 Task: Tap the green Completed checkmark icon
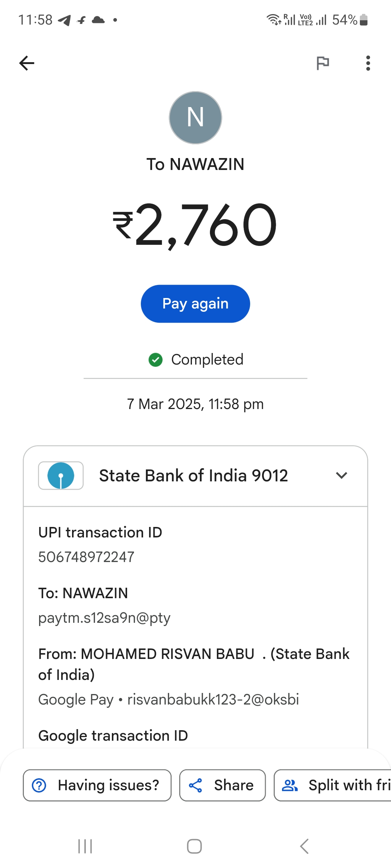[156, 360]
